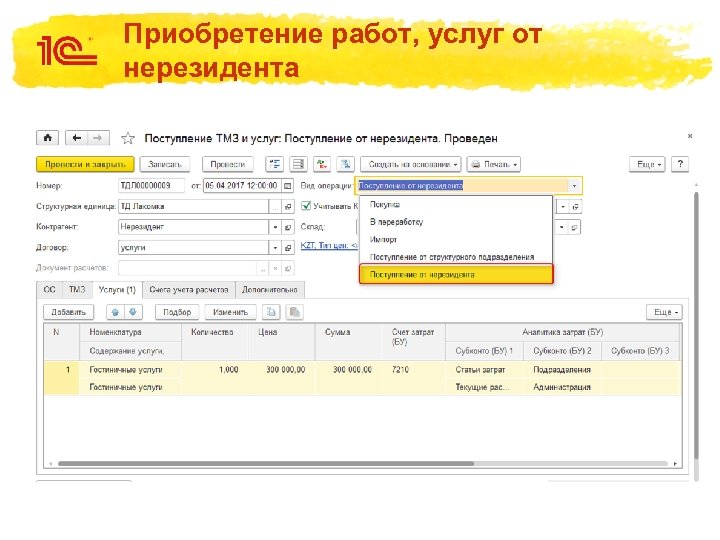Switch to the Счета учета расчетов tab
The image size is (720, 540).
(x=189, y=290)
